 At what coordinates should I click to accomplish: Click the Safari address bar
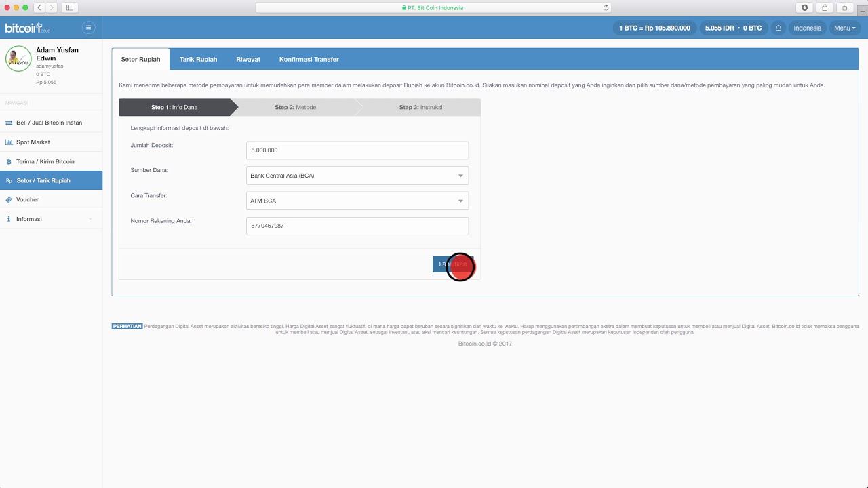[x=433, y=7]
